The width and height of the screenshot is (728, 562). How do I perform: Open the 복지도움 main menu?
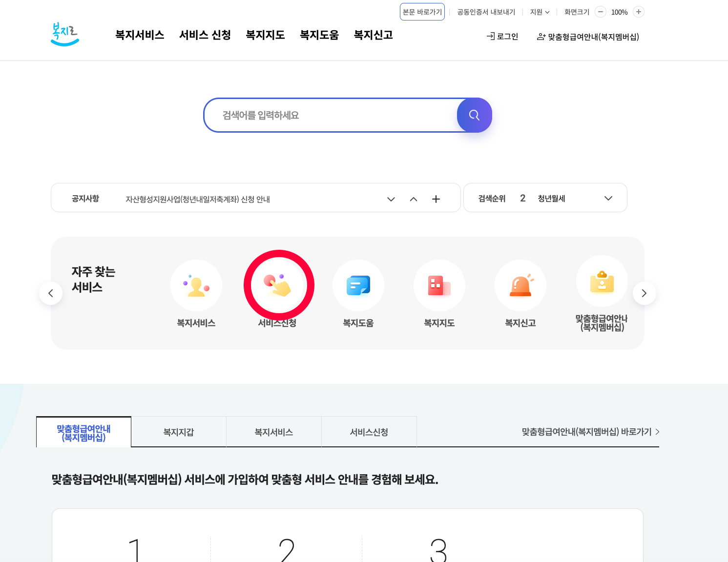point(319,35)
